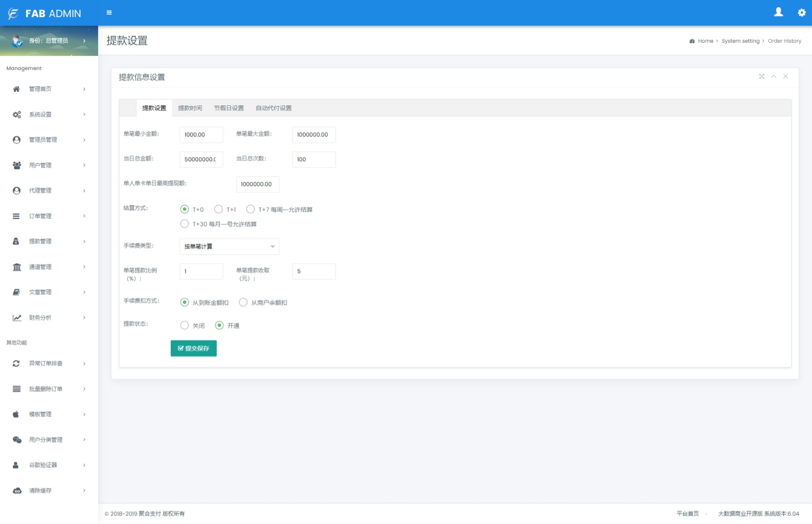Click the gears icon for 系统设置
812x524 pixels.
pyautogui.click(x=17, y=114)
